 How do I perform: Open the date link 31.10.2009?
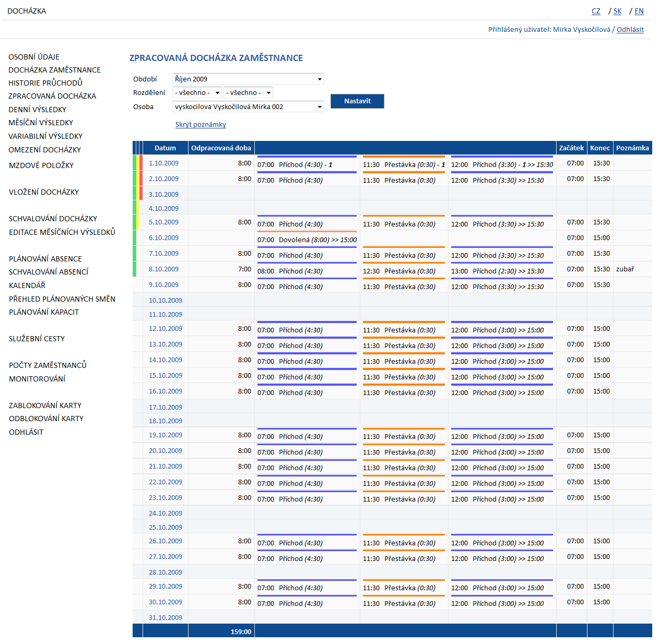[x=166, y=618]
